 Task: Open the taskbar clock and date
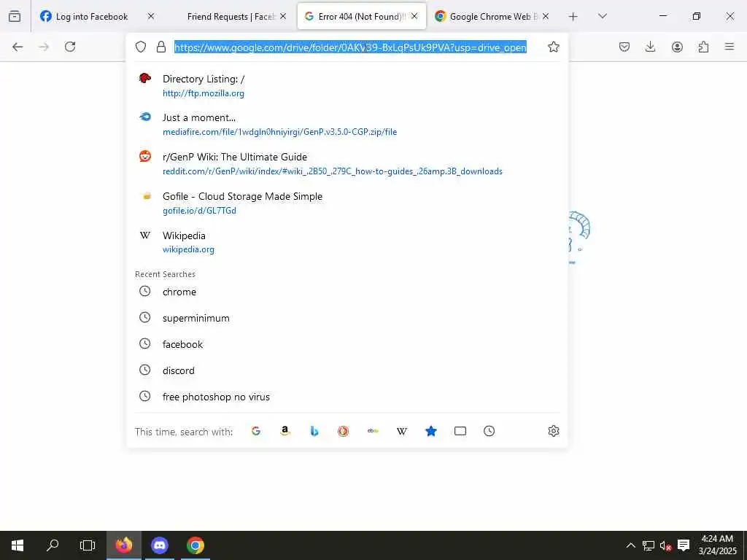click(x=718, y=545)
